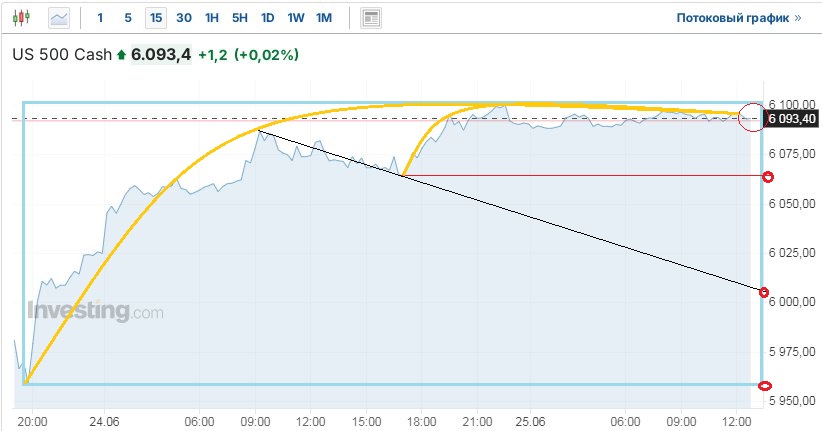Click the US 500 Cash instrument title
Screen dimensions: 822x431
click(60, 55)
